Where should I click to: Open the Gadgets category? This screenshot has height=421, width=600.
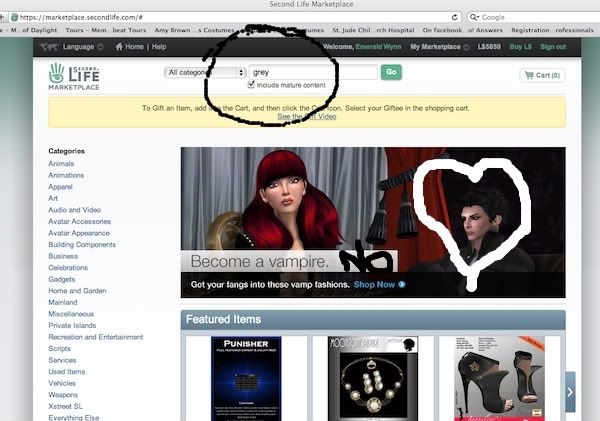(62, 279)
